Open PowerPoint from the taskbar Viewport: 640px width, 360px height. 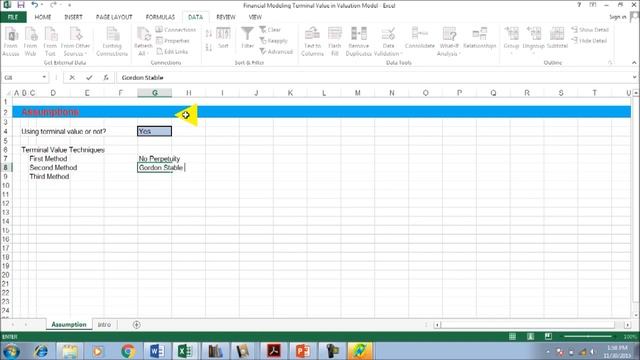coord(302,351)
